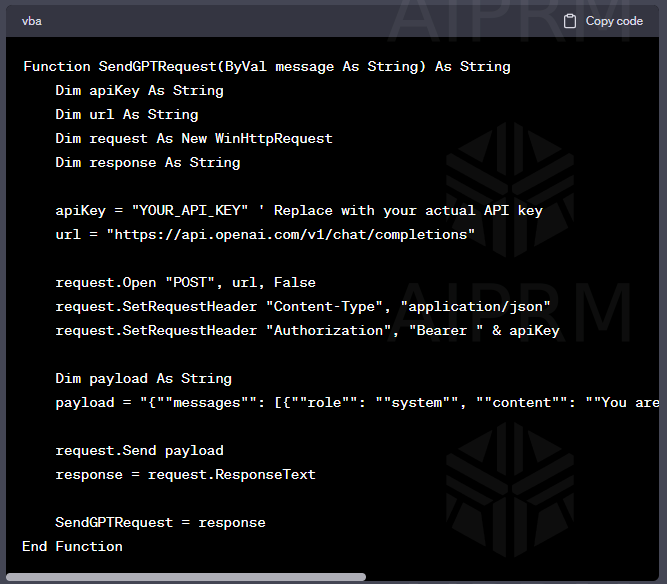Click the Authorization Bearer header line
This screenshot has height=584, width=667.
(307, 331)
